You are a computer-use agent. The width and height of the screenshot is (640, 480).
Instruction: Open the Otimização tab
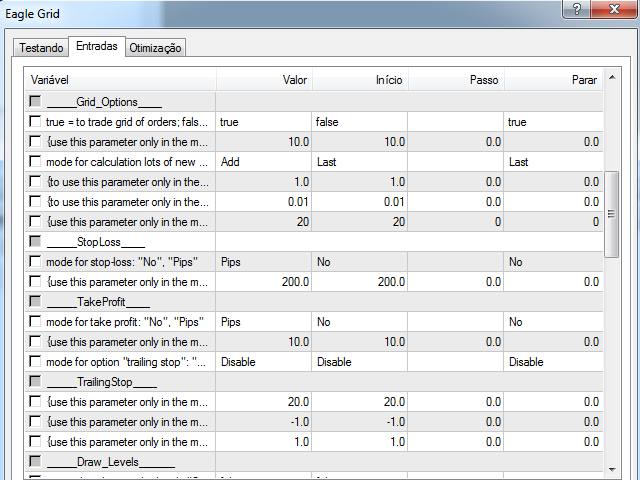coord(155,48)
